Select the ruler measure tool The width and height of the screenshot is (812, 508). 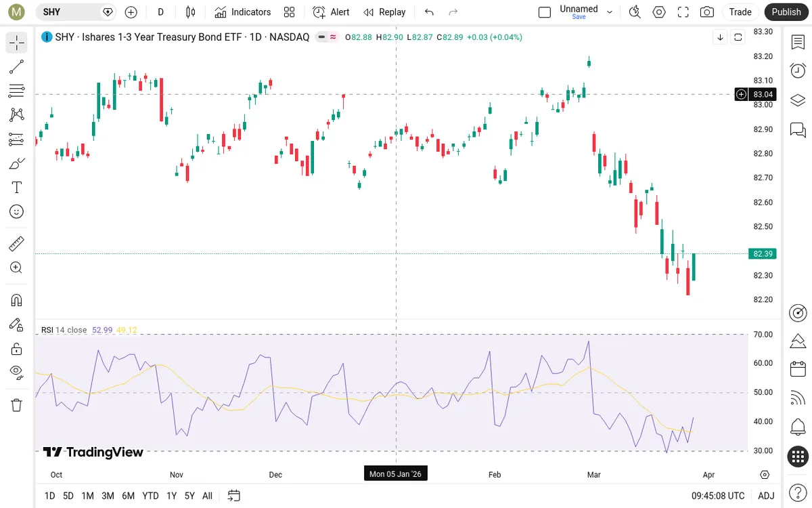(x=17, y=243)
